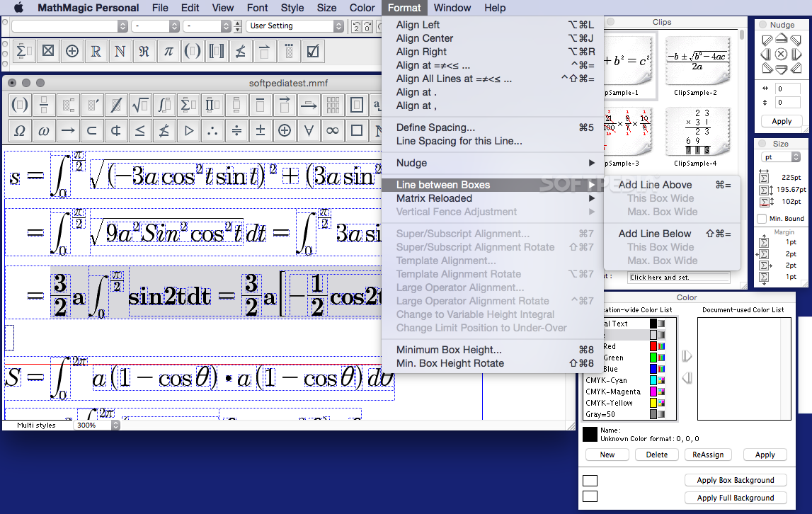This screenshot has width=812, height=514.
Task: Insert the product operator template
Action: (x=212, y=105)
